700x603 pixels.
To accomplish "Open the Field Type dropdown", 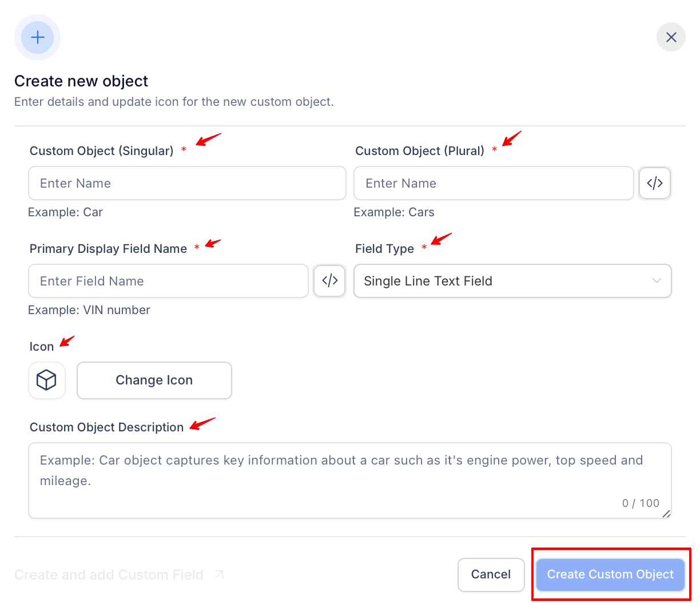I will coord(512,281).
